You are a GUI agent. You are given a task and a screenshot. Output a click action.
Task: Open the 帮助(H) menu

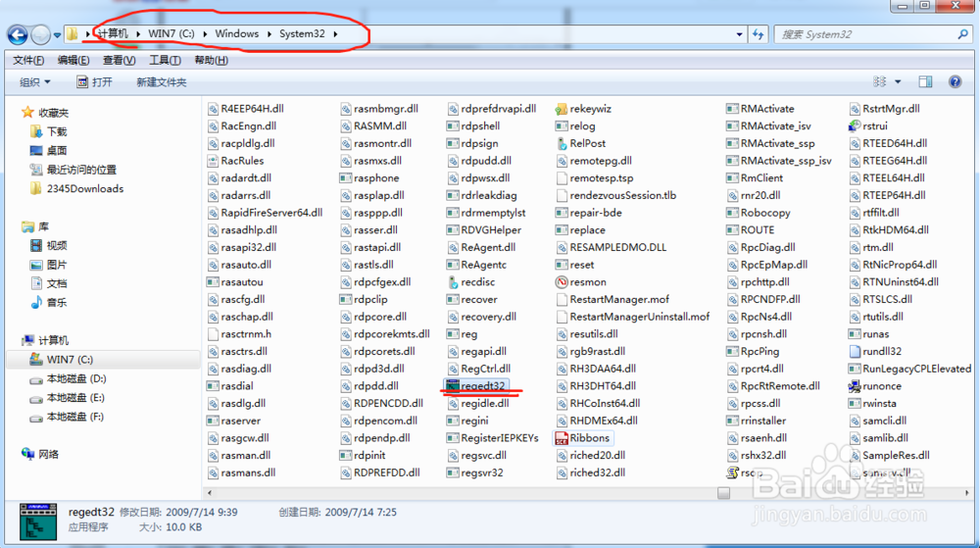(211, 60)
